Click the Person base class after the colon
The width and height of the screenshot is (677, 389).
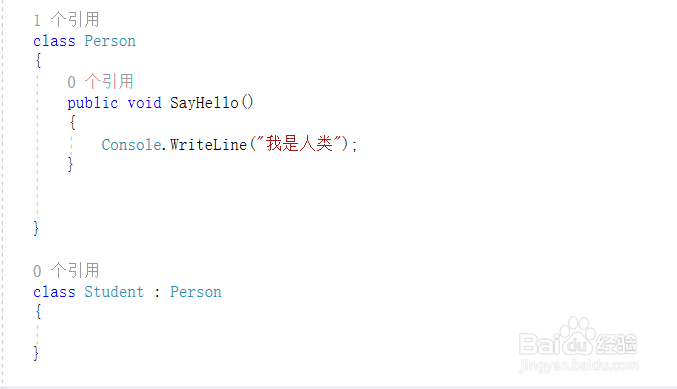[x=196, y=292]
